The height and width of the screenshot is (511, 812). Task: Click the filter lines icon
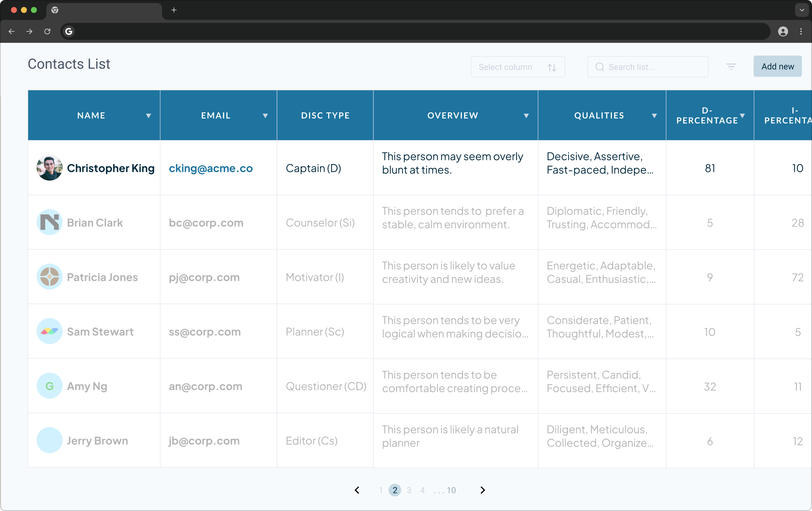click(731, 67)
